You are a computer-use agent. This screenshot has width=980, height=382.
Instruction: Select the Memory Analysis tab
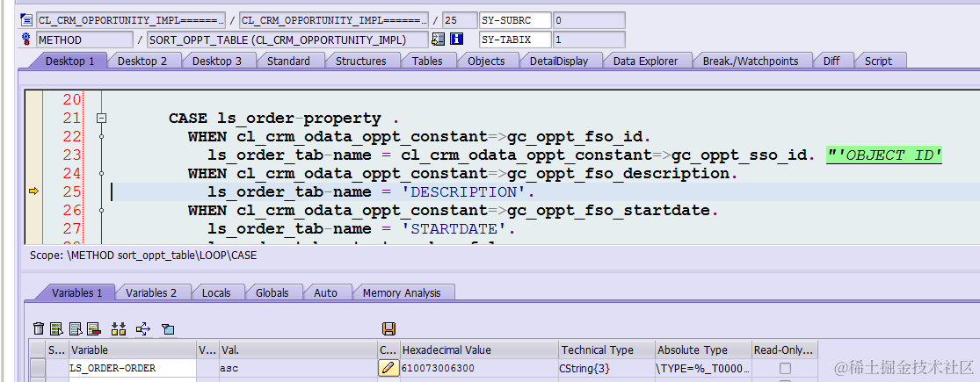402,292
